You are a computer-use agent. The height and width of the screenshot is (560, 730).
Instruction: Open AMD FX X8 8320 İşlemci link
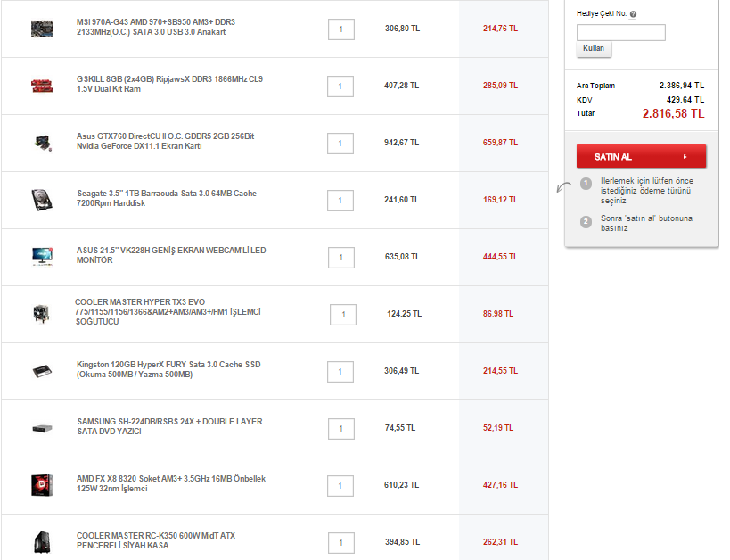(x=171, y=483)
